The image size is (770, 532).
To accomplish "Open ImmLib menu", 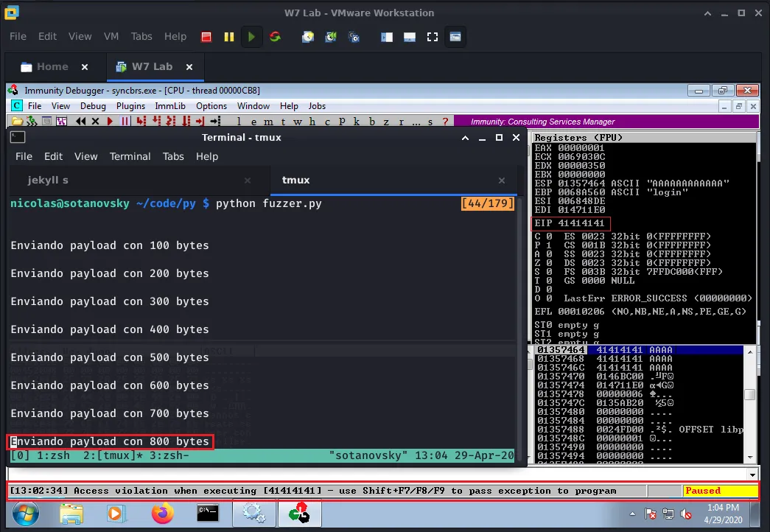I will click(170, 106).
